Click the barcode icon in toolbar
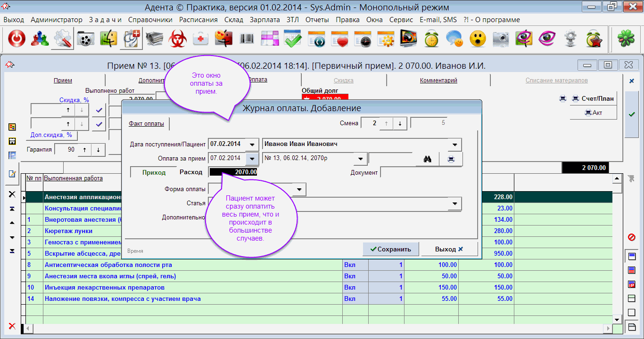 247,39
